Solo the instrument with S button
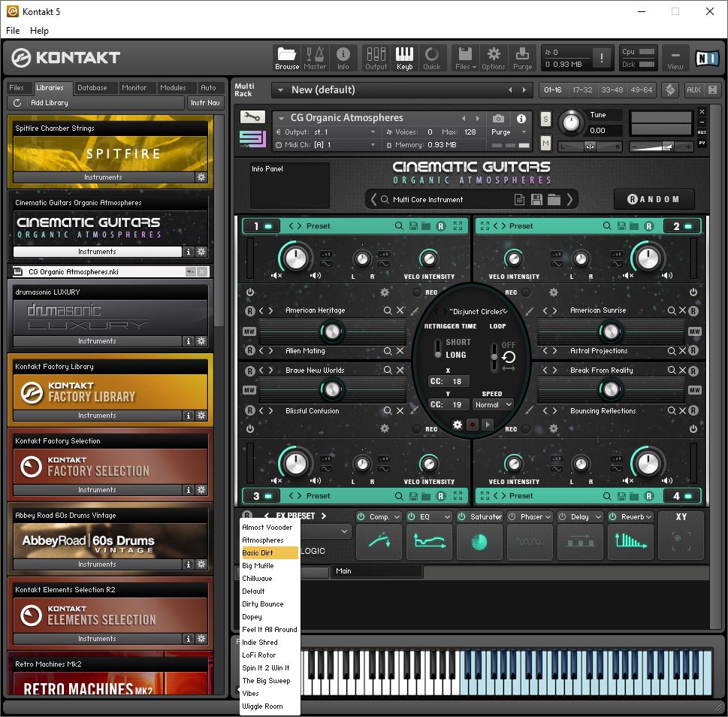728x717 pixels. pos(545,120)
